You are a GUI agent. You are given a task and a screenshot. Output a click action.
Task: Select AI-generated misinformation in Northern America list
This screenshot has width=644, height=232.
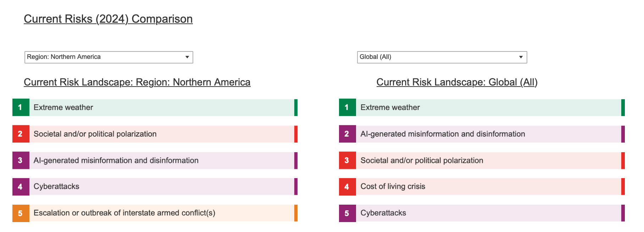pyautogui.click(x=155, y=161)
